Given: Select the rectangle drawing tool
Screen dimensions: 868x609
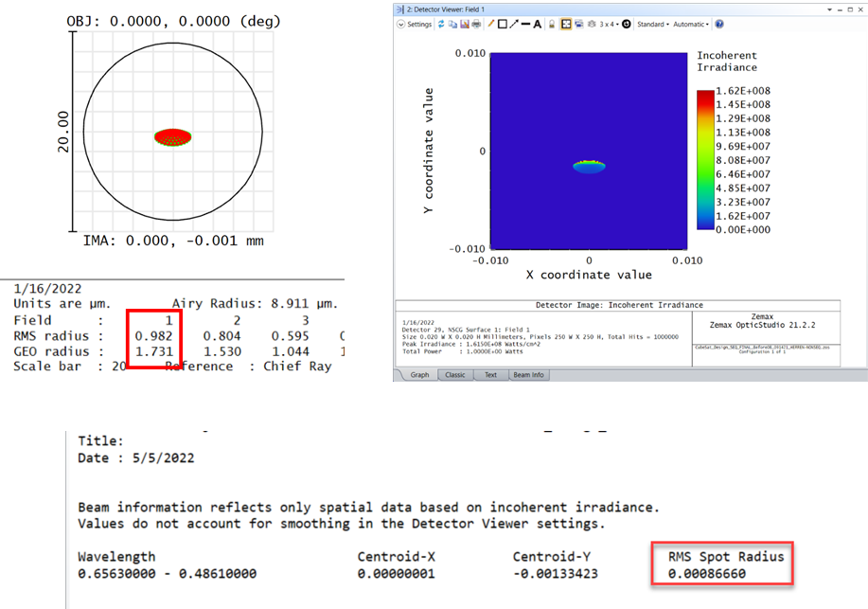Looking at the screenshot, I should click(x=502, y=25).
